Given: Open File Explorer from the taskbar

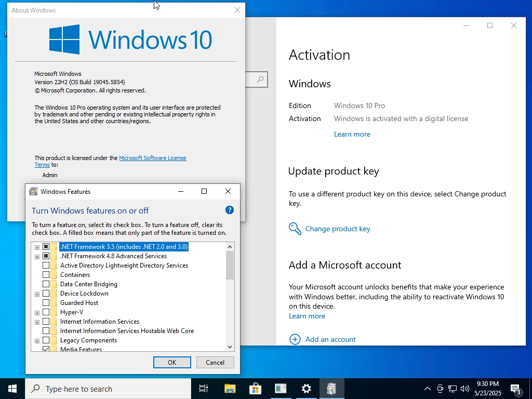Looking at the screenshot, I should pyautogui.click(x=230, y=389).
